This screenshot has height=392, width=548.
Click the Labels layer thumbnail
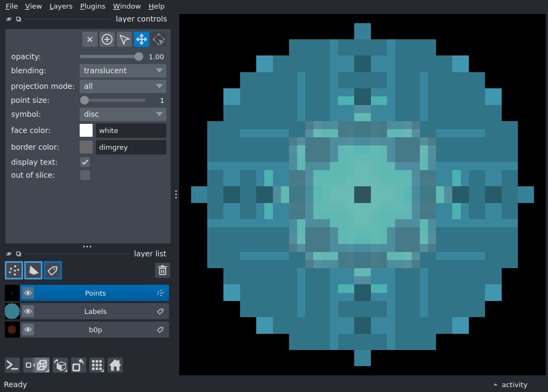12,311
